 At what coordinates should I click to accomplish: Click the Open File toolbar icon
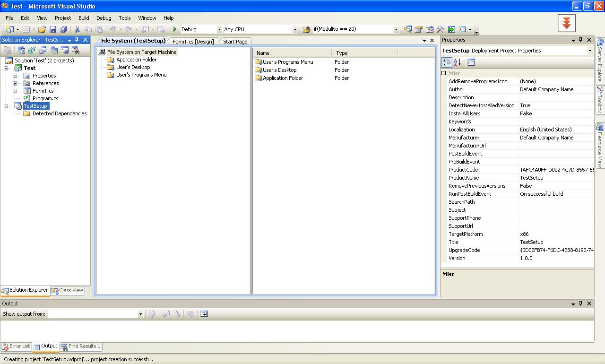[42, 29]
